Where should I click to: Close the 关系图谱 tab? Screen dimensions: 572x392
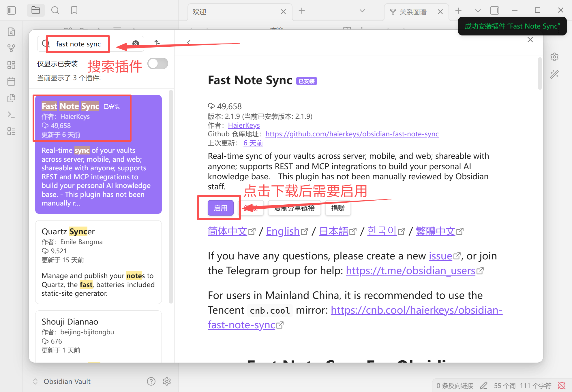click(440, 12)
